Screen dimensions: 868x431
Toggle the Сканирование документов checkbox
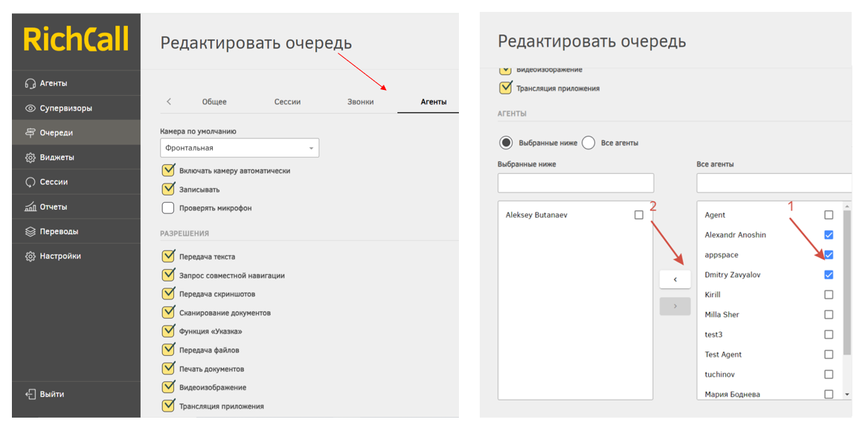[x=168, y=313]
